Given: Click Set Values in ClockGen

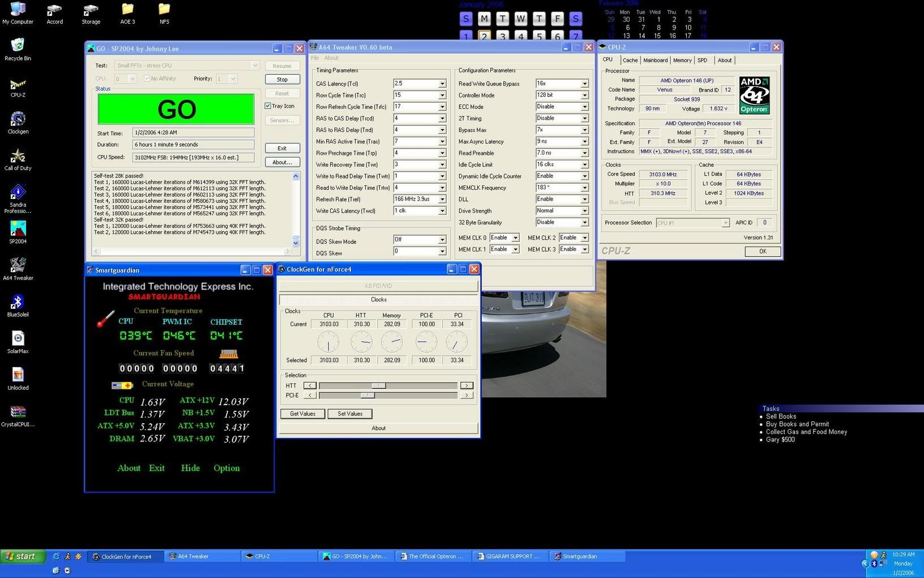Looking at the screenshot, I should click(x=350, y=414).
